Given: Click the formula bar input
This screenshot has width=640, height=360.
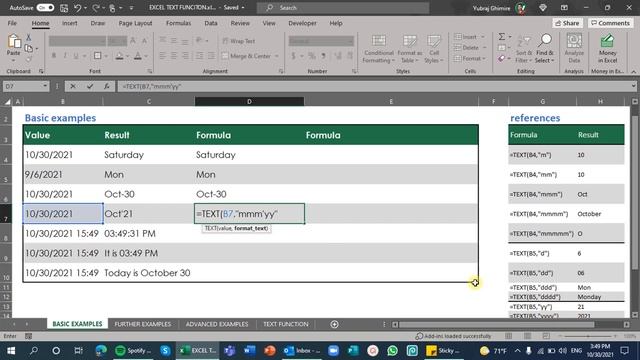Looking at the screenshot, I should coord(373,86).
